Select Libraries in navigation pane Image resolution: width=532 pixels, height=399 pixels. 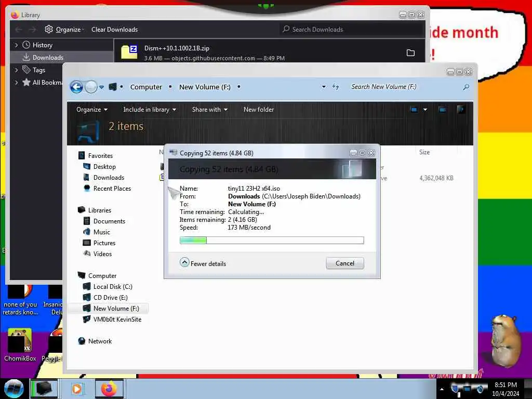[100, 210]
